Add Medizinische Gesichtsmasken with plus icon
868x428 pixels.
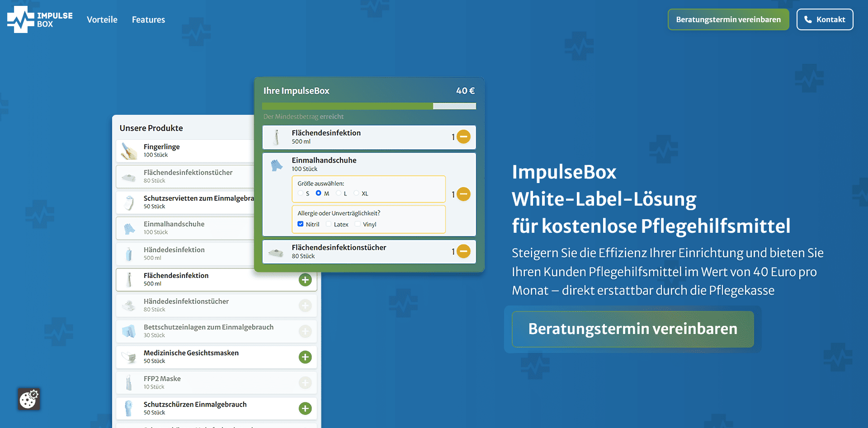pos(305,357)
